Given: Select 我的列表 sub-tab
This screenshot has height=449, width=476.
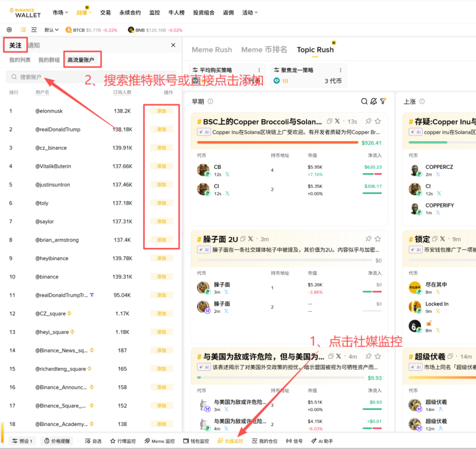Looking at the screenshot, I should coord(20,60).
